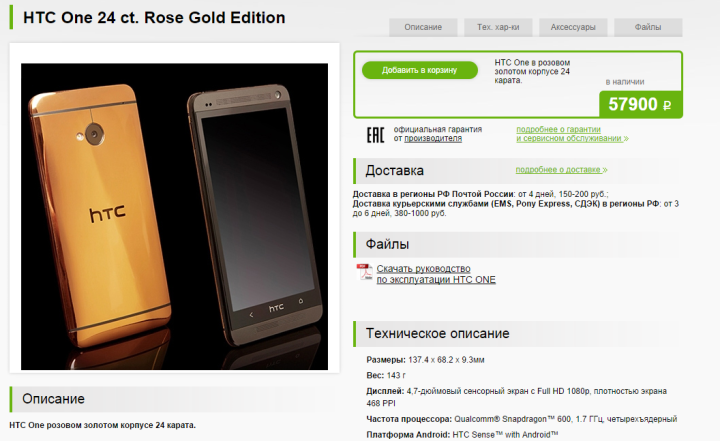Click the Добавить в корзину button
The image size is (720, 441).
[x=420, y=70]
